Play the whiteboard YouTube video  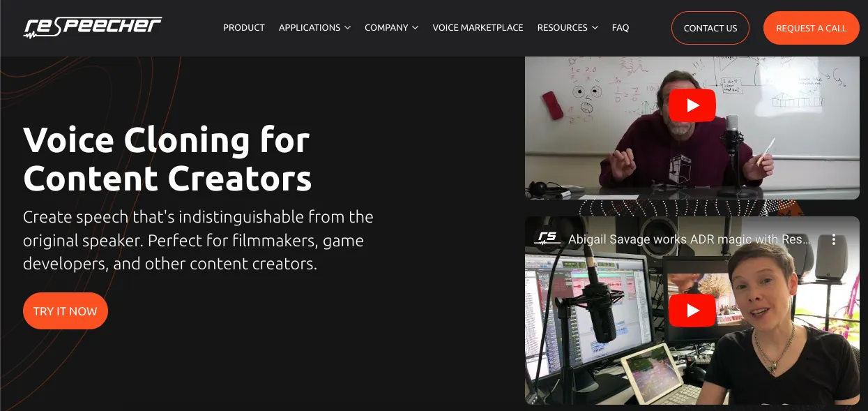tap(692, 105)
